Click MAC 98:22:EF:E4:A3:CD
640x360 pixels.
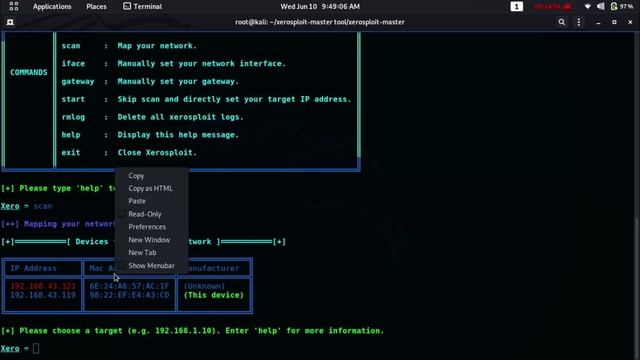point(129,295)
